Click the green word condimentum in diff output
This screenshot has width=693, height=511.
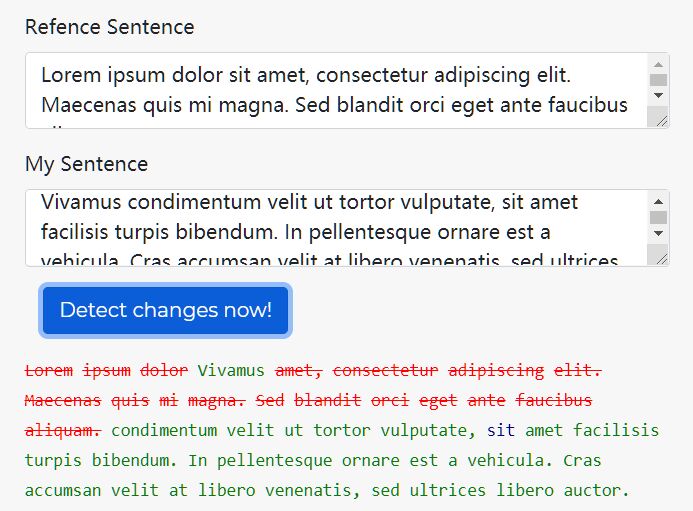pos(164,431)
